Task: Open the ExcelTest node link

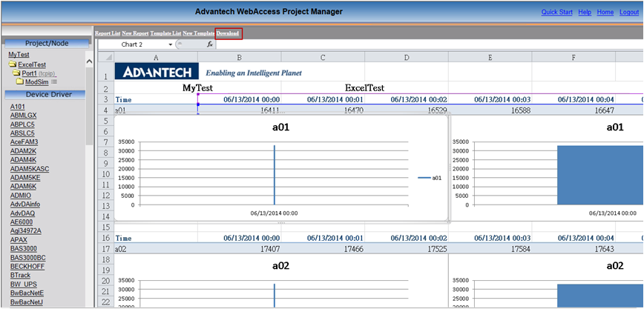Action: point(32,64)
